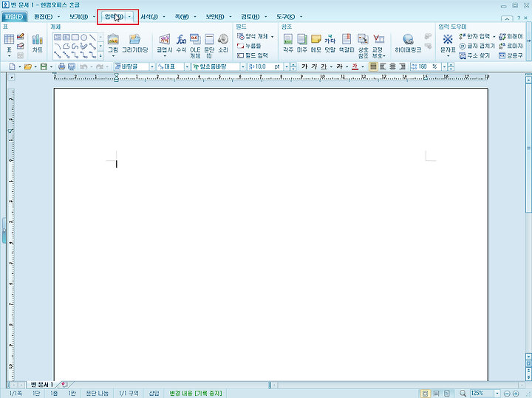532x398 pixels.
Task: Click the 상용구 button
Action: [x=511, y=55]
